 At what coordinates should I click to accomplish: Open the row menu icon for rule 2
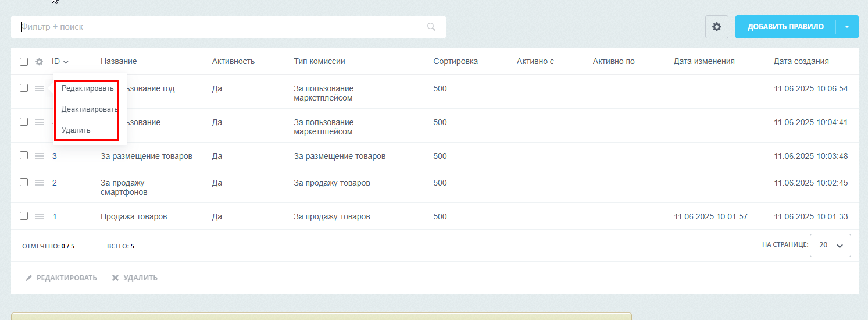click(40, 183)
